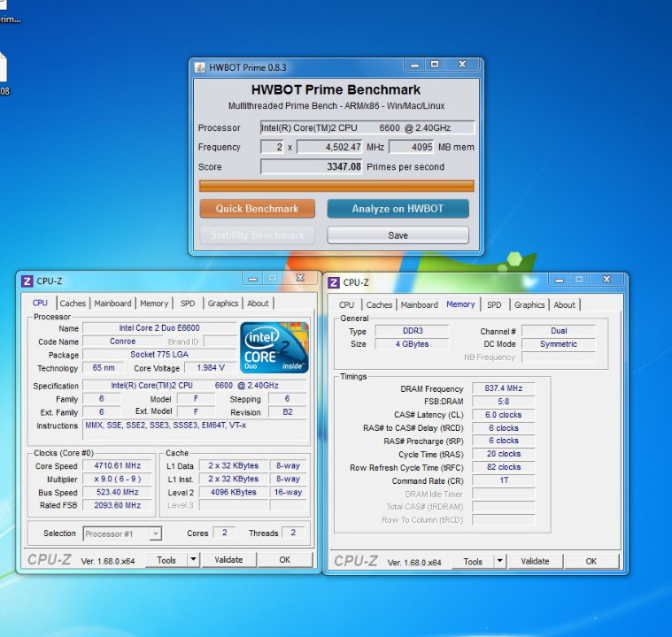Image resolution: width=672 pixels, height=637 pixels.
Task: Click the Rated FSB value 2093.60 MHz
Action: click(118, 505)
